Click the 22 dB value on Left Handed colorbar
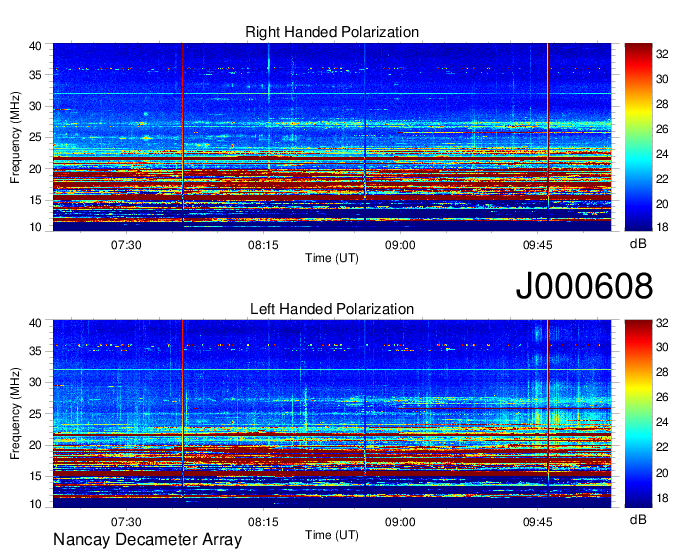Image resolution: width=680 pixels, height=552 pixels. [x=662, y=447]
